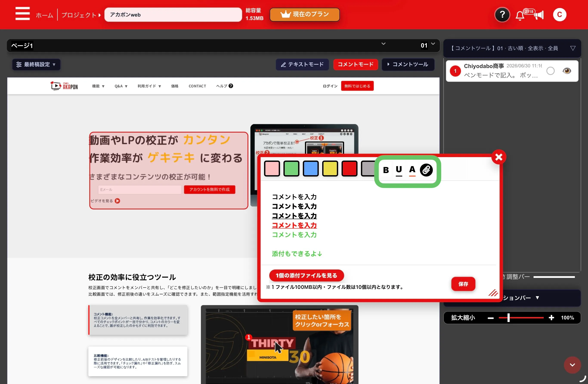Select the yellow color swatch
Screen dimensions: 588x384
330,169
